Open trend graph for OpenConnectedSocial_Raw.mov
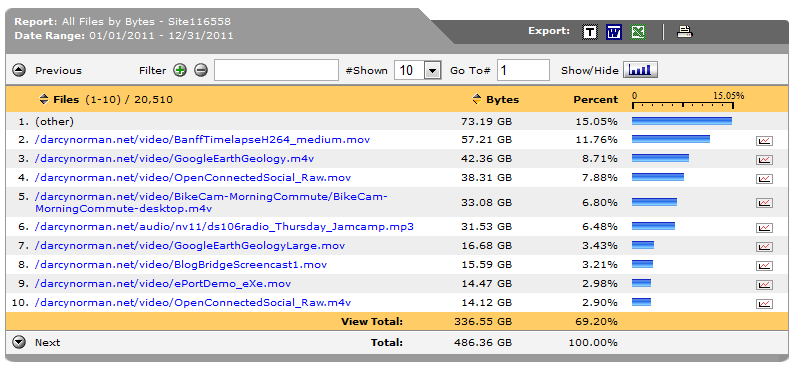 [764, 179]
